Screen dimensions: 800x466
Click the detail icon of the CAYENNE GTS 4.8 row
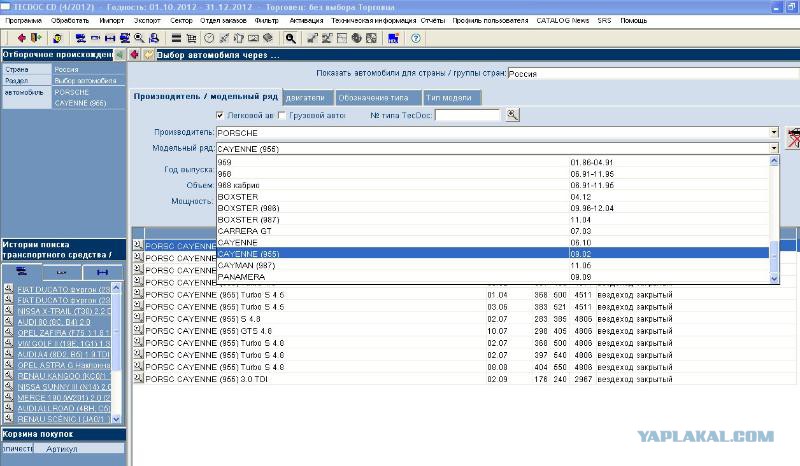[x=138, y=330]
